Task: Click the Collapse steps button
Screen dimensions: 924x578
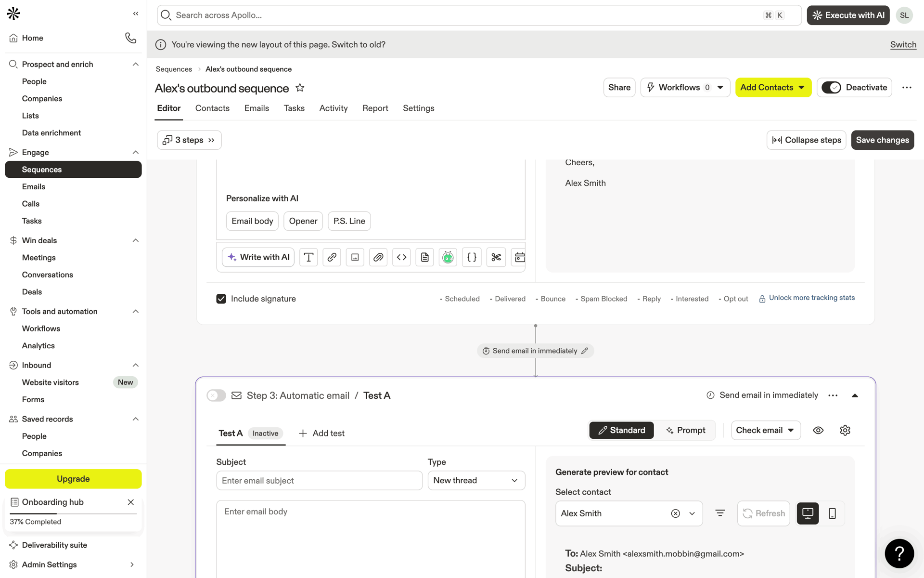Action: (806, 140)
